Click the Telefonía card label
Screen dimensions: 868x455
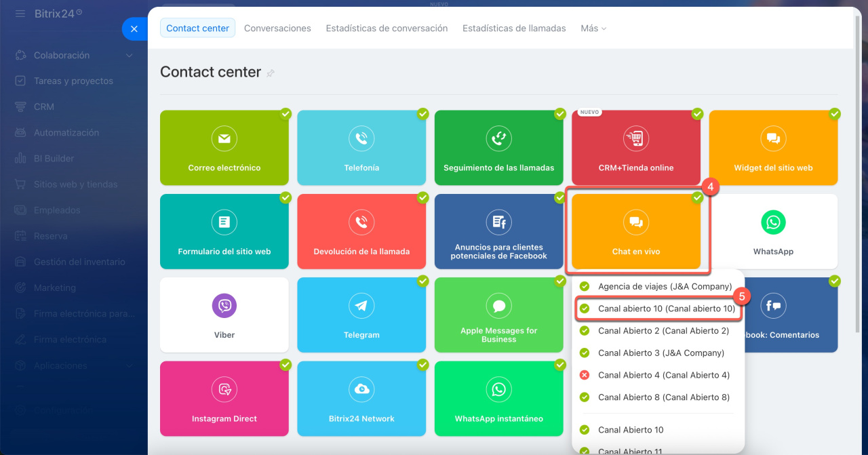click(361, 167)
